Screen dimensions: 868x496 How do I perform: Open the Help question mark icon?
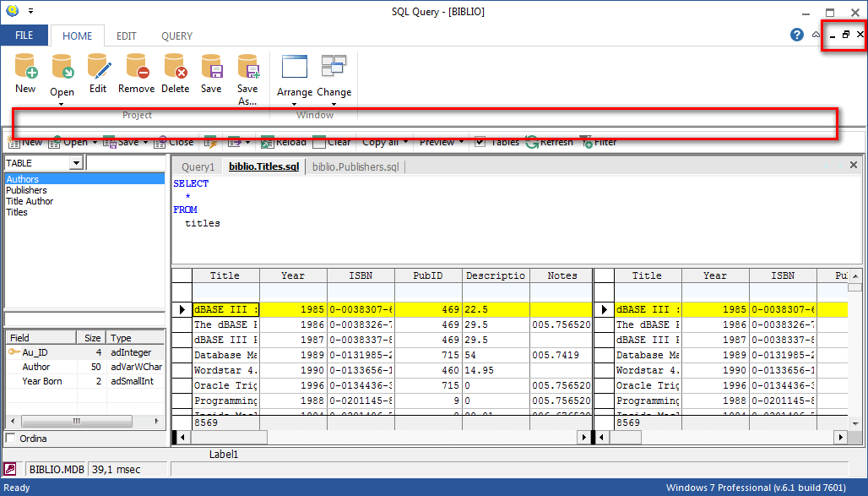click(x=796, y=35)
